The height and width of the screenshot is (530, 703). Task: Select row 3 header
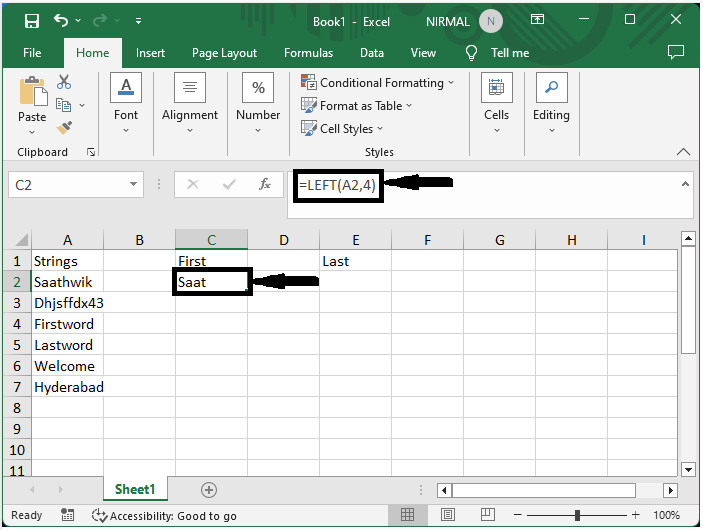(x=17, y=303)
